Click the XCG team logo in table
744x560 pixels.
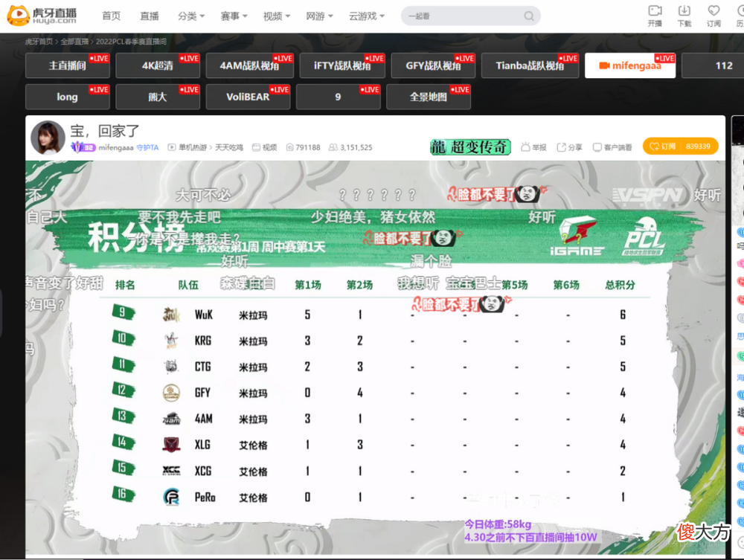coord(171,471)
